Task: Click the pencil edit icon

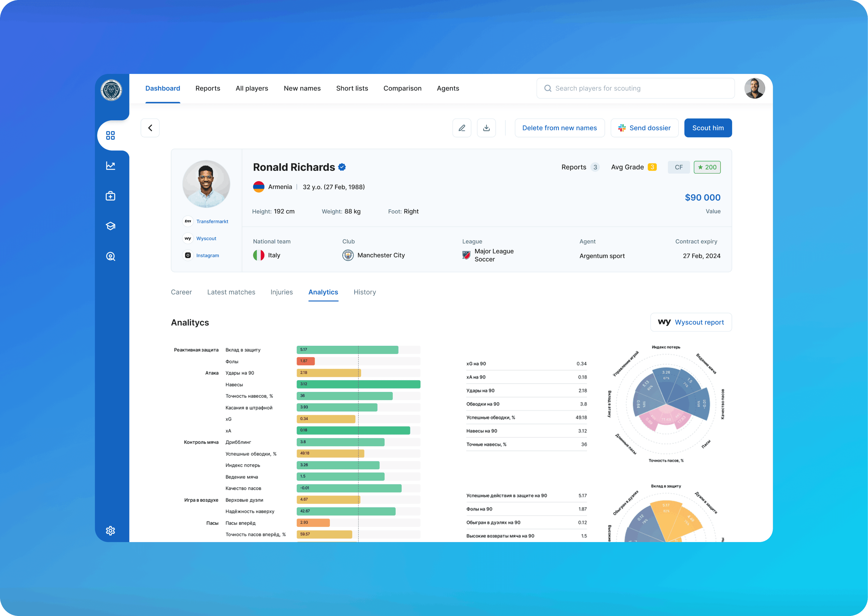Action: click(x=462, y=128)
